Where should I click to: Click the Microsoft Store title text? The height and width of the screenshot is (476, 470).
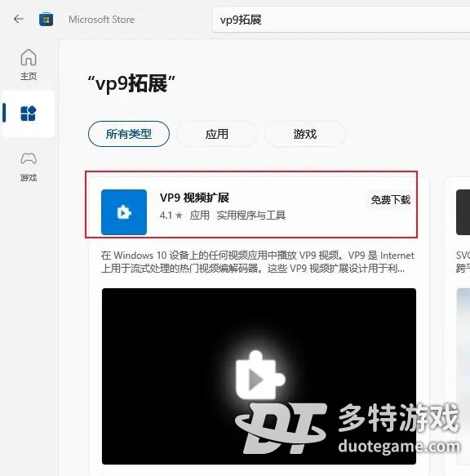102,20
